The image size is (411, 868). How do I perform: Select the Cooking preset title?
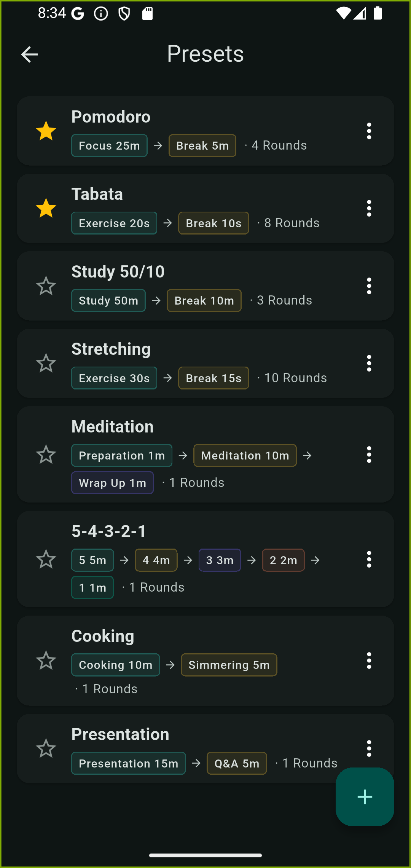[x=103, y=636]
